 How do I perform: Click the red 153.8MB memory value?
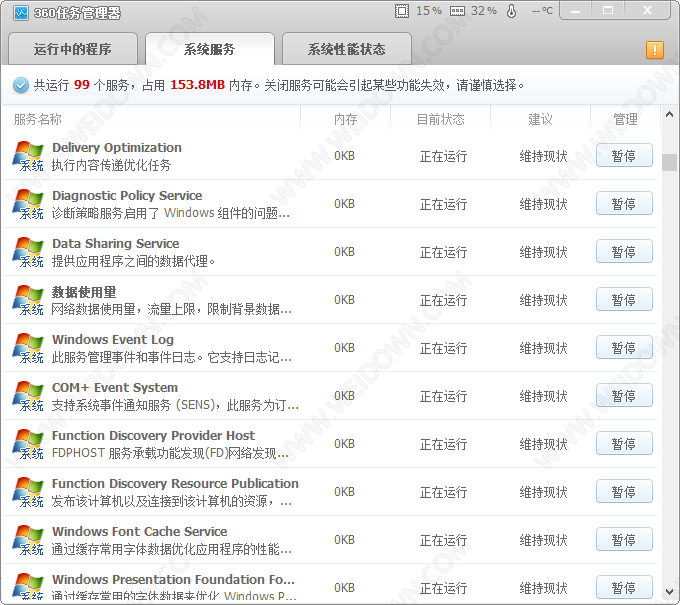[x=197, y=85]
